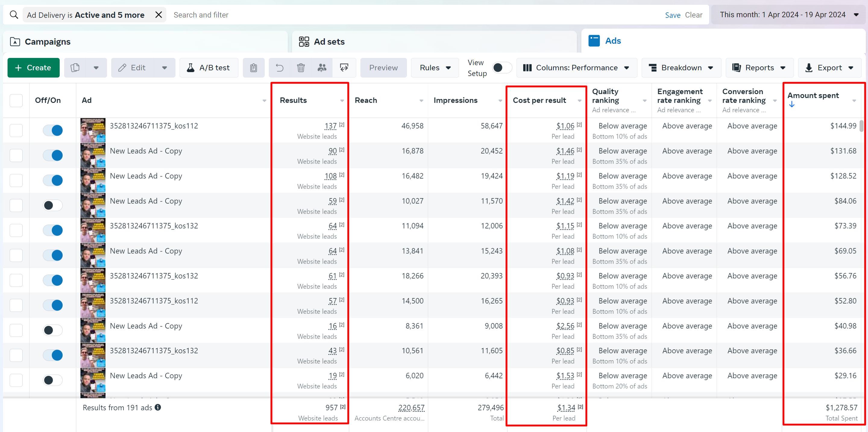Toggle the View Setup switch
Screen dimensions: 868x432
[502, 68]
